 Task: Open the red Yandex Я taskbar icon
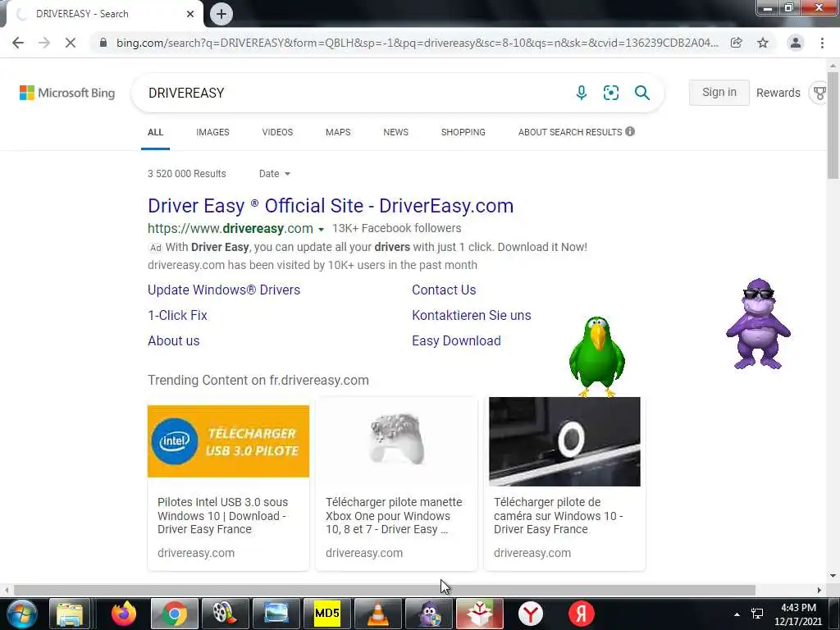coord(582,614)
